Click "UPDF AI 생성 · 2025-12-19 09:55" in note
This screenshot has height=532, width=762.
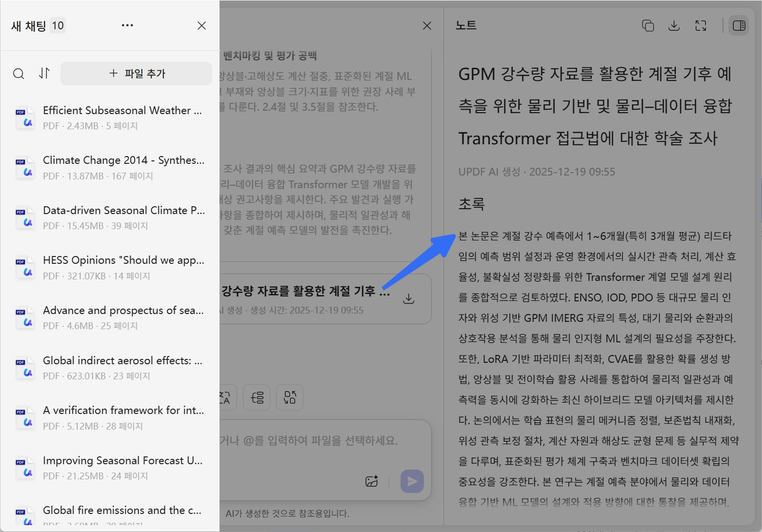pos(537,172)
